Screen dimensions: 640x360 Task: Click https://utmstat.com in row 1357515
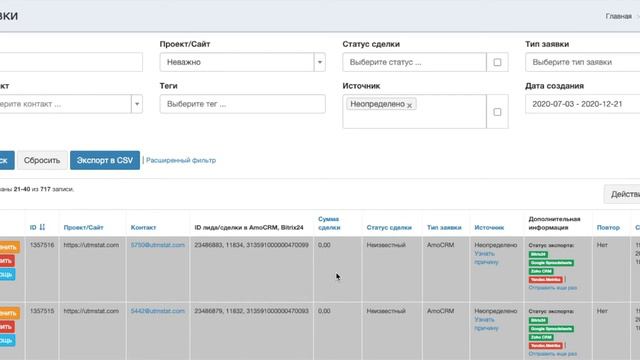coord(91,311)
